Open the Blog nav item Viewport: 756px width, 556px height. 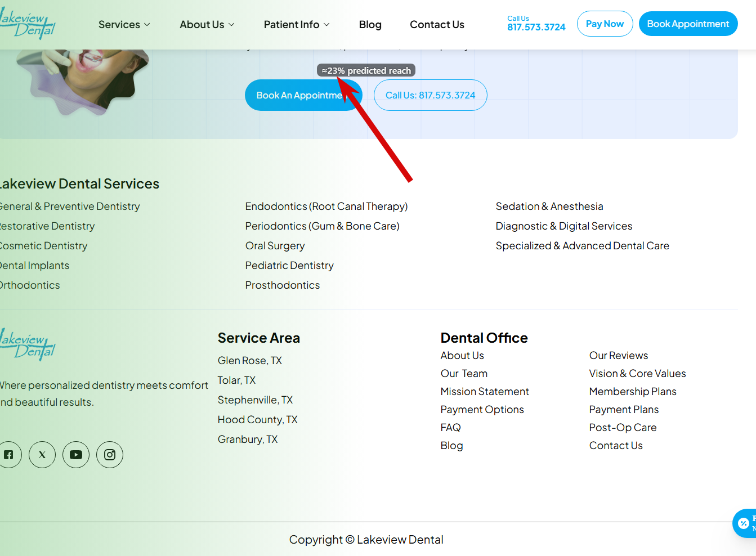coord(370,25)
